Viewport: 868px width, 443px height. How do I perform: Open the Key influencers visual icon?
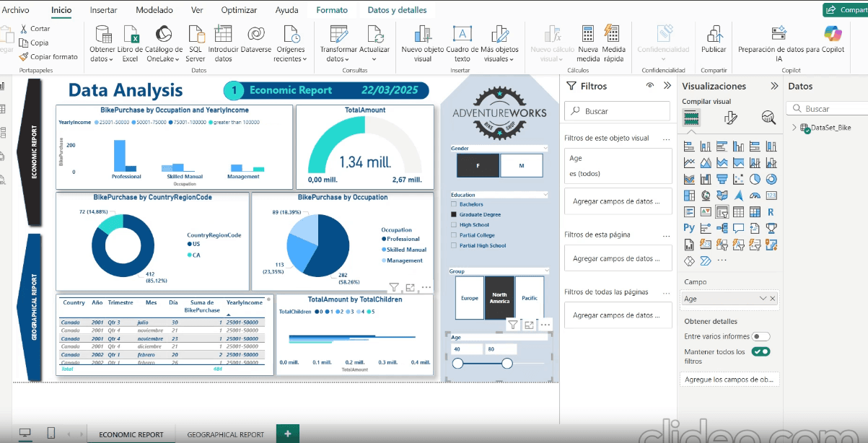point(705,227)
